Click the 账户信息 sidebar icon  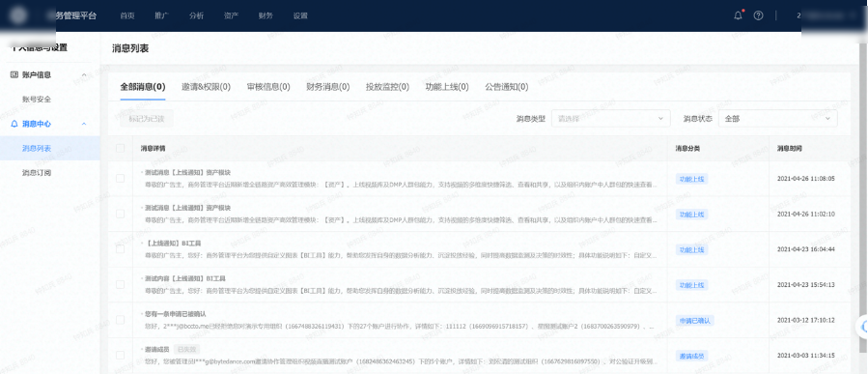14,74
